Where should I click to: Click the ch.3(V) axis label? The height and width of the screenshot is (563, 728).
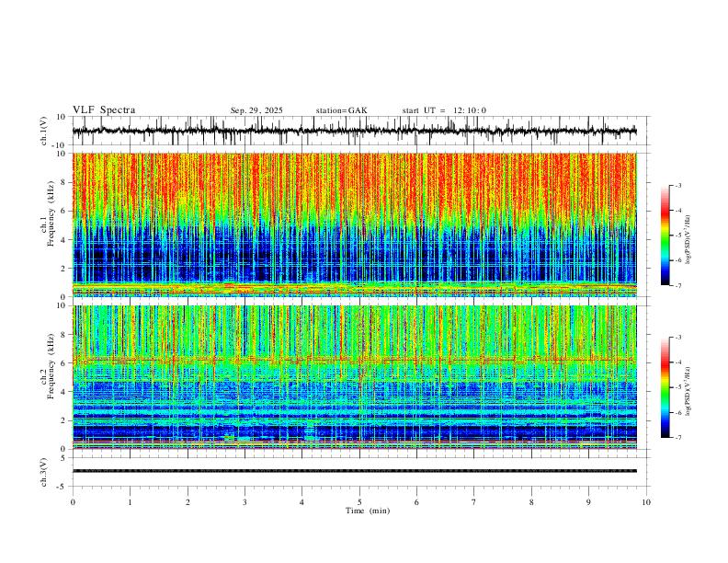pyautogui.click(x=44, y=472)
